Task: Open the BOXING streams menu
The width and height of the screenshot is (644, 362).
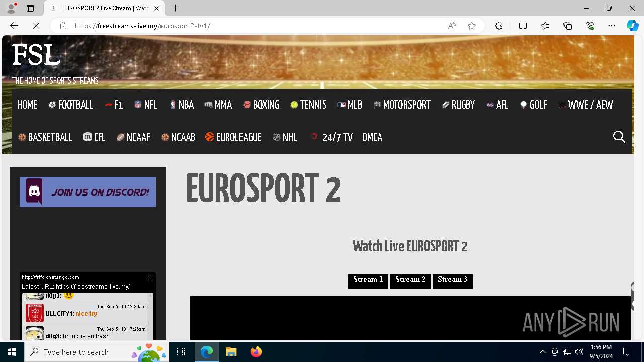Action: coord(261,105)
